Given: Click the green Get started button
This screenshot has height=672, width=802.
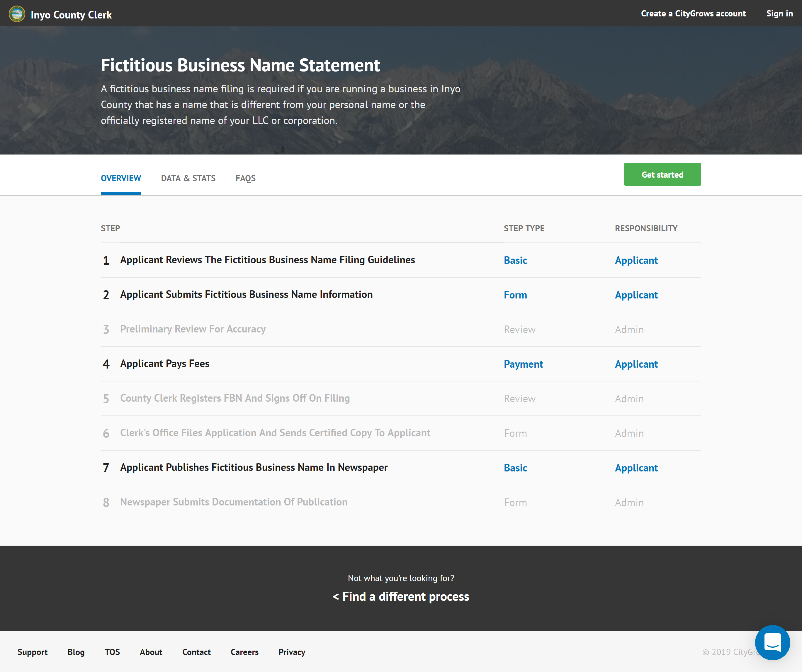Looking at the screenshot, I should coord(662,174).
